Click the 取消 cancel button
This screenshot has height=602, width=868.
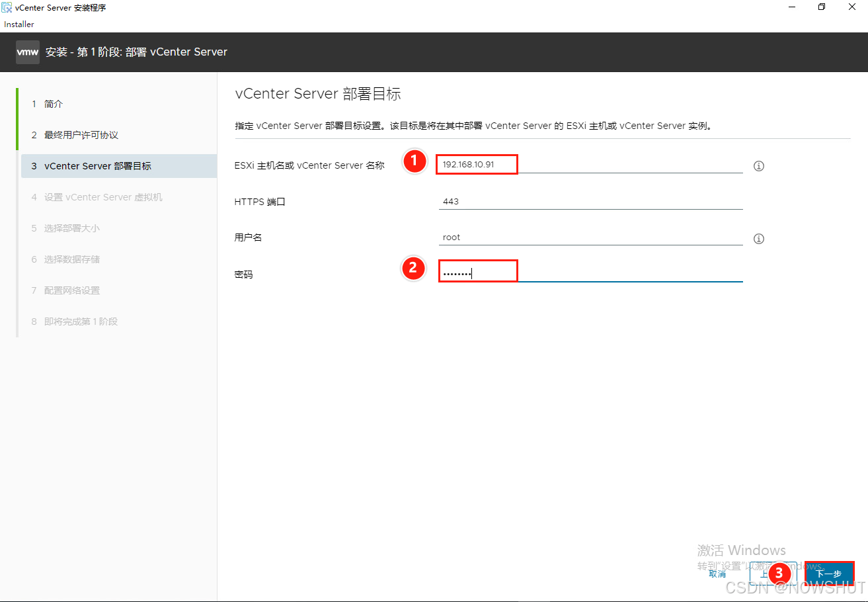(x=717, y=574)
